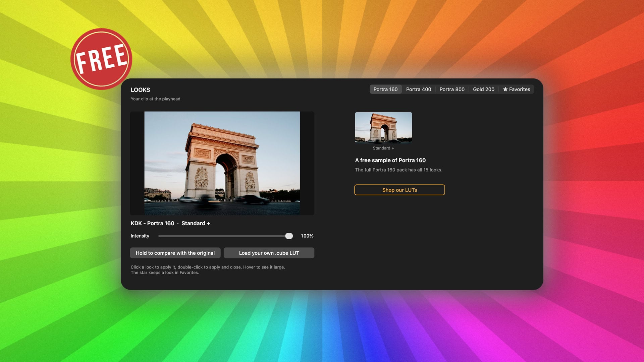Click the large Arc de Triomphe preview image

(x=222, y=163)
